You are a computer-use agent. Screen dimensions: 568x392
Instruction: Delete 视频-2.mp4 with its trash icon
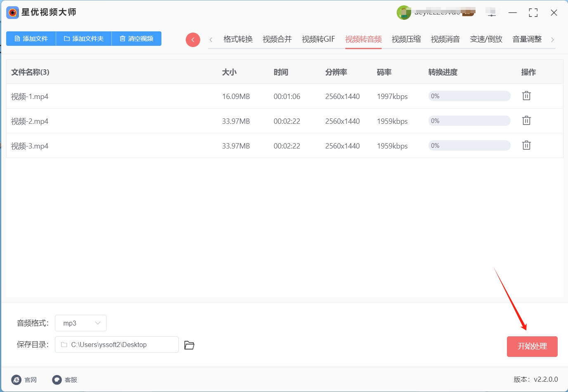click(x=526, y=120)
